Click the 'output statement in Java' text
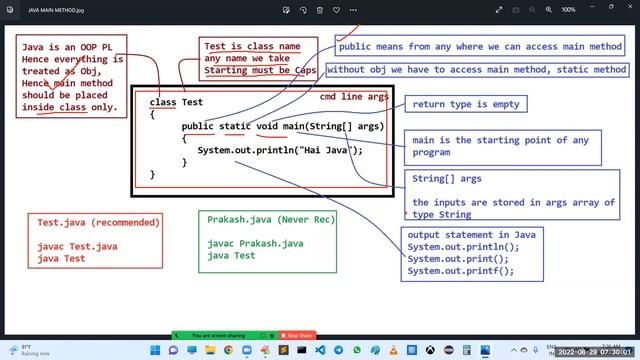640x360 pixels. (x=471, y=235)
